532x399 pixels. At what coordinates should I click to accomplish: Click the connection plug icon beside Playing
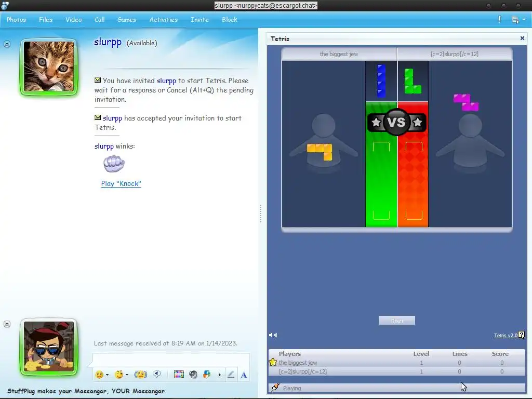click(275, 387)
